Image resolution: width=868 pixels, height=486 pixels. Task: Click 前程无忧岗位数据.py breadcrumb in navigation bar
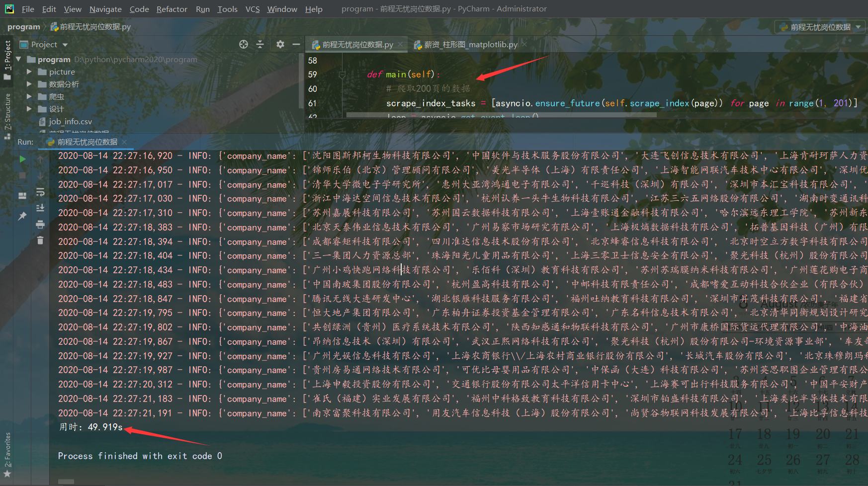[90, 27]
